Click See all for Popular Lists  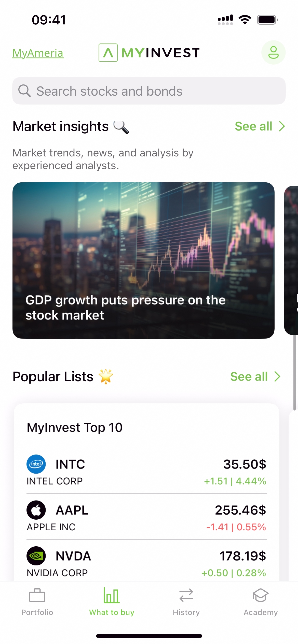(x=249, y=377)
